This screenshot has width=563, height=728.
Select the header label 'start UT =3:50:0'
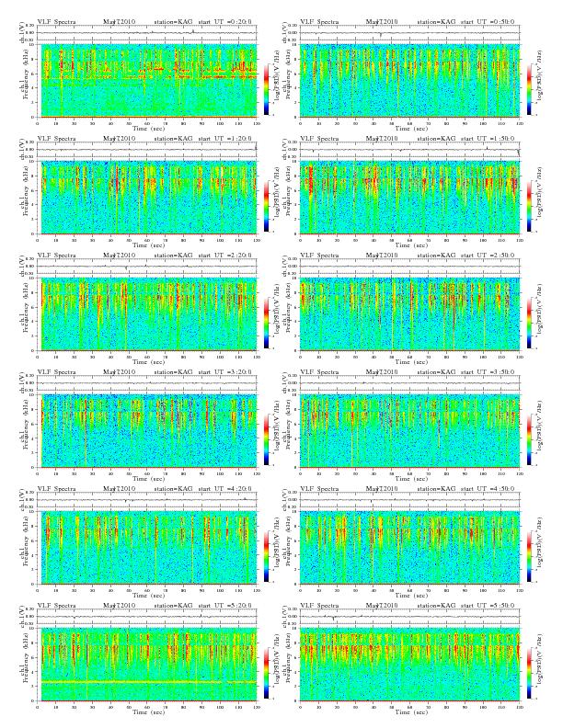tap(488, 372)
